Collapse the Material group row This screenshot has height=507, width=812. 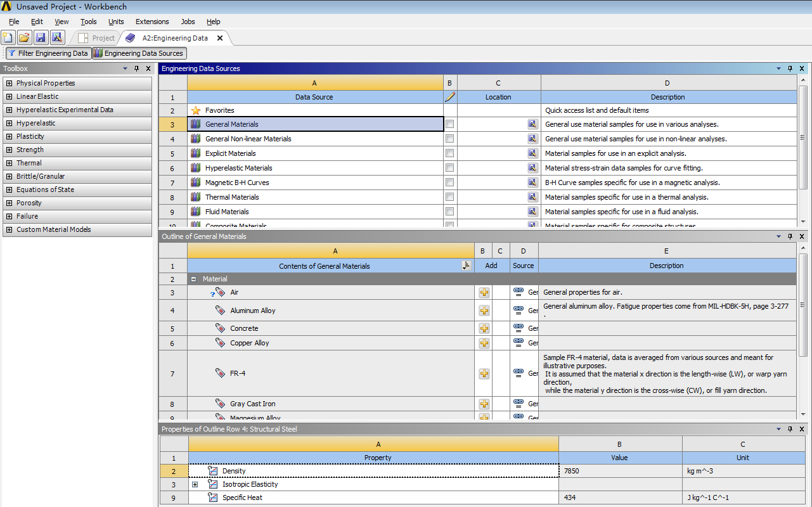click(x=194, y=279)
